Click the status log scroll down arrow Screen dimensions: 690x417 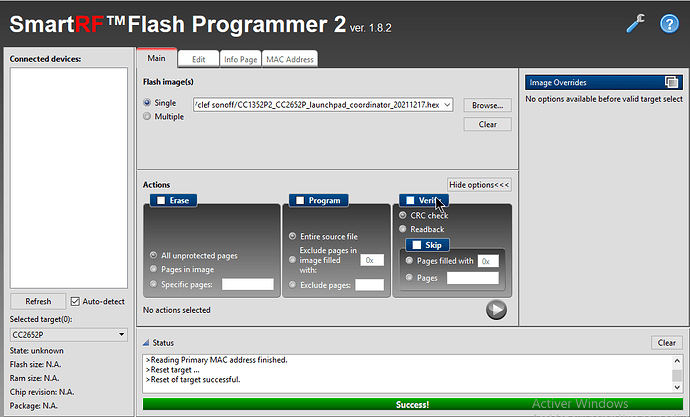(677, 387)
